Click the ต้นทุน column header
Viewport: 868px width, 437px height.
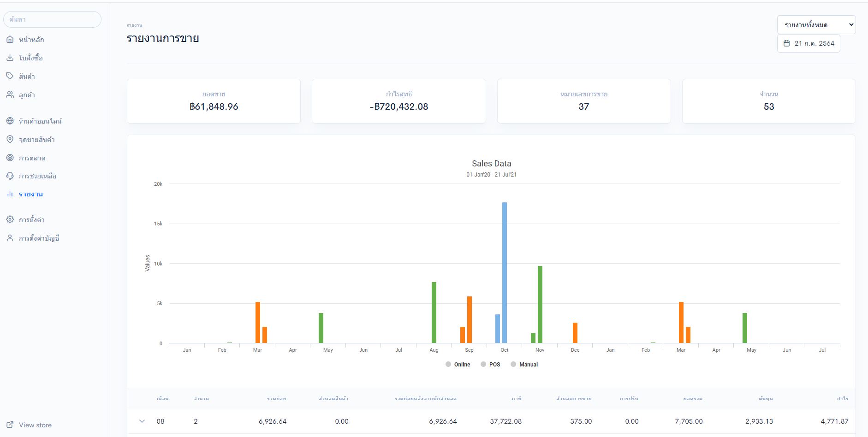point(766,398)
